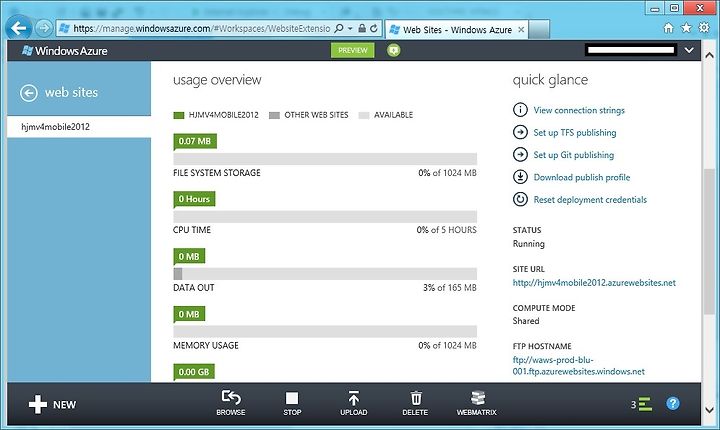
Task: Click the vertical scrollbar thumb
Action: pos(709,241)
